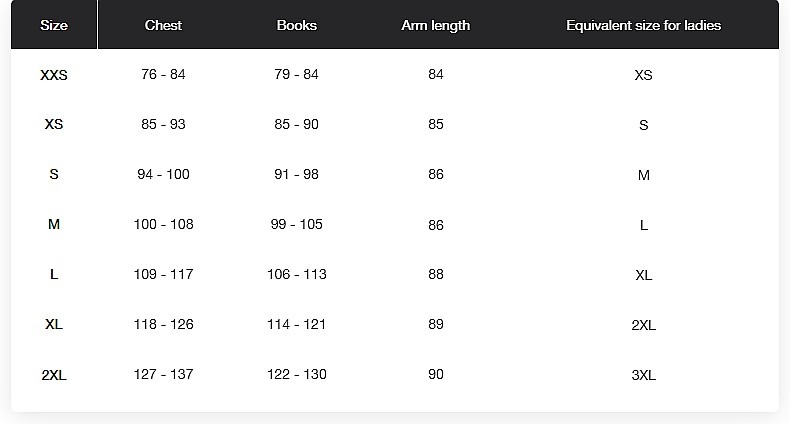Click the Books value 99 - 105
This screenshot has height=424, width=790.
297,224
